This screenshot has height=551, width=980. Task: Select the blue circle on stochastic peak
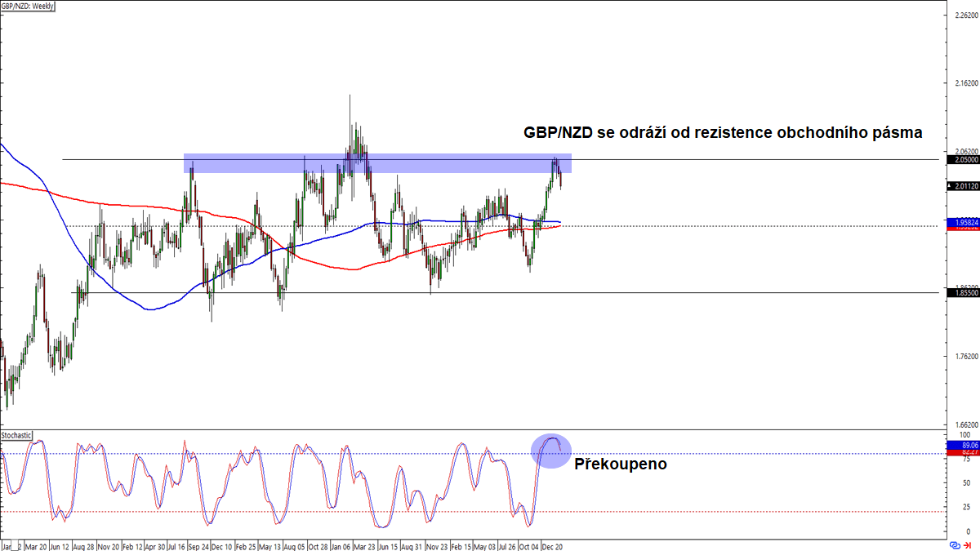click(x=550, y=451)
